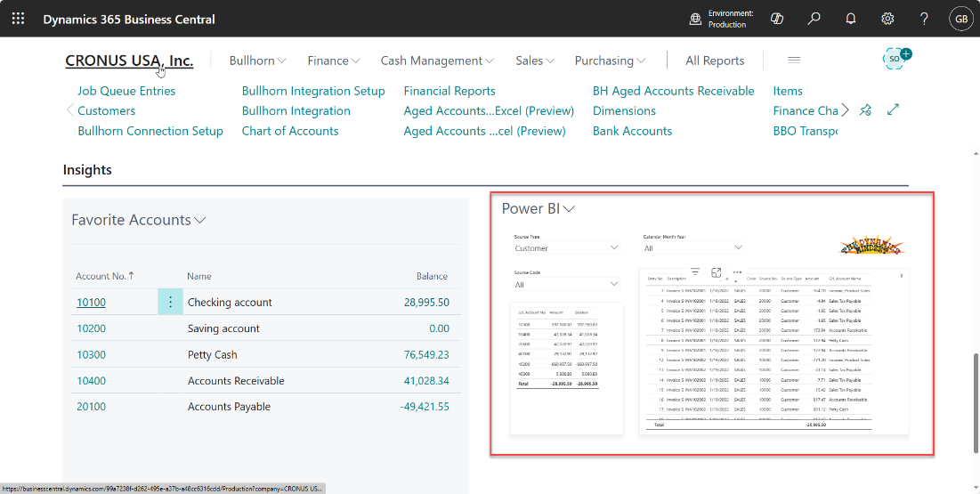Open account 10200 link

(x=92, y=328)
